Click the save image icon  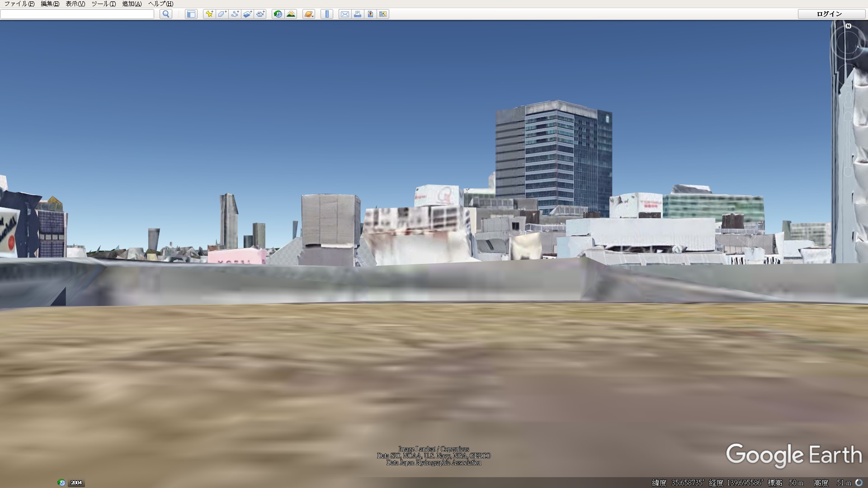click(x=370, y=14)
